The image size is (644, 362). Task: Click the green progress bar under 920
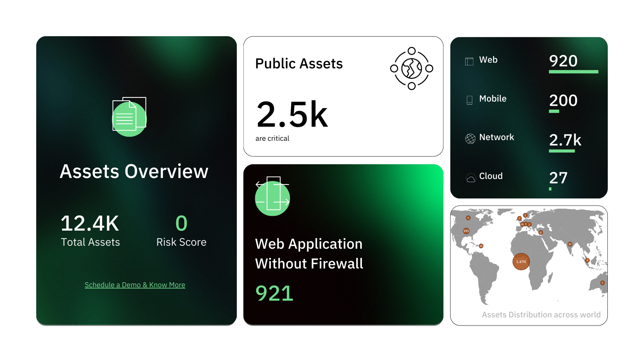pyautogui.click(x=573, y=72)
